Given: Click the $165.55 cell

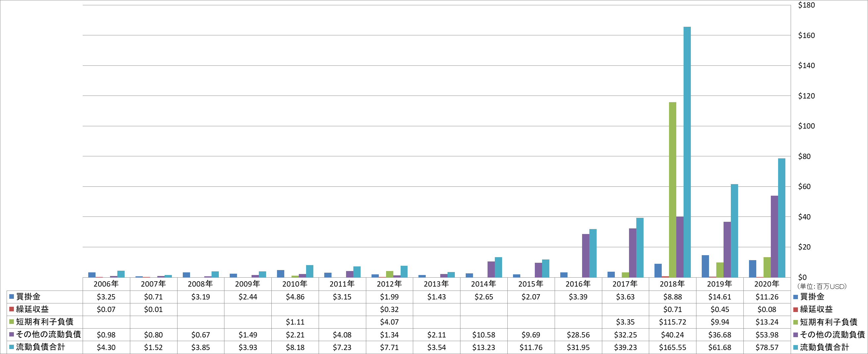Looking at the screenshot, I should pyautogui.click(x=672, y=347).
